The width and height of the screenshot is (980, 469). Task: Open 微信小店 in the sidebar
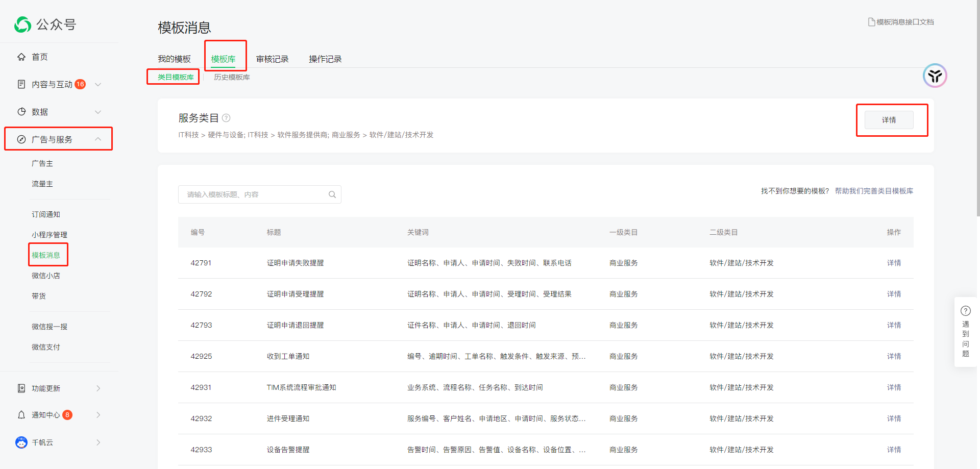(x=46, y=276)
